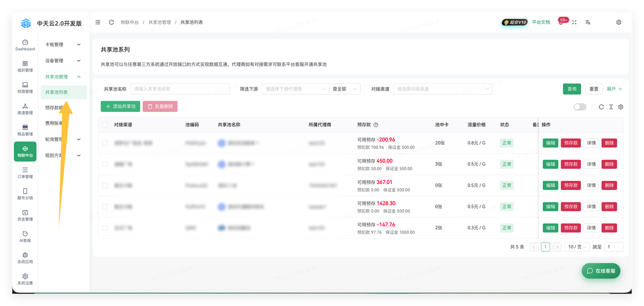Click the 跳至 page number field
644x306 pixels.
614,247
